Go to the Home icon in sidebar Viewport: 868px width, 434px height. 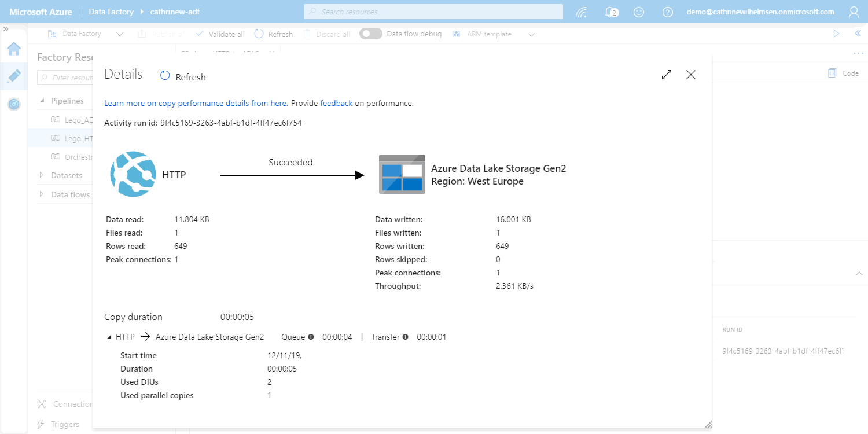(x=14, y=49)
